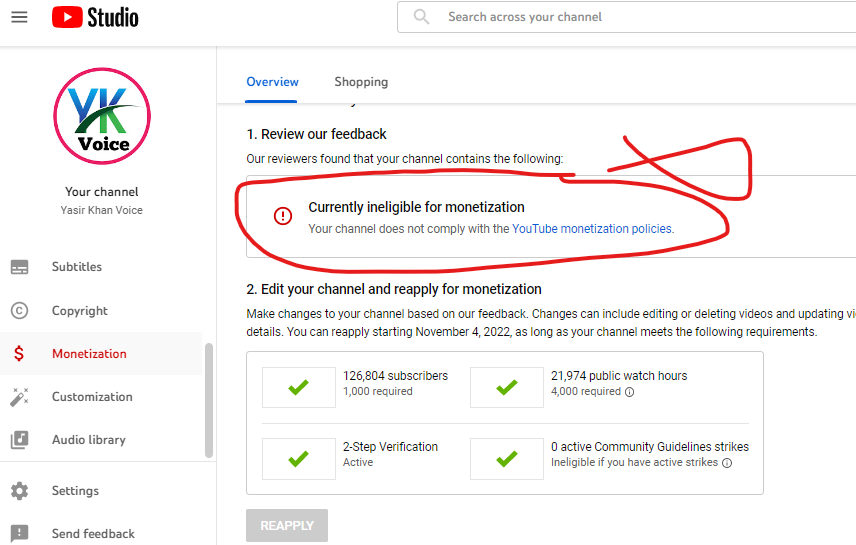Click the Audio library icon
856x545 pixels.
19,440
